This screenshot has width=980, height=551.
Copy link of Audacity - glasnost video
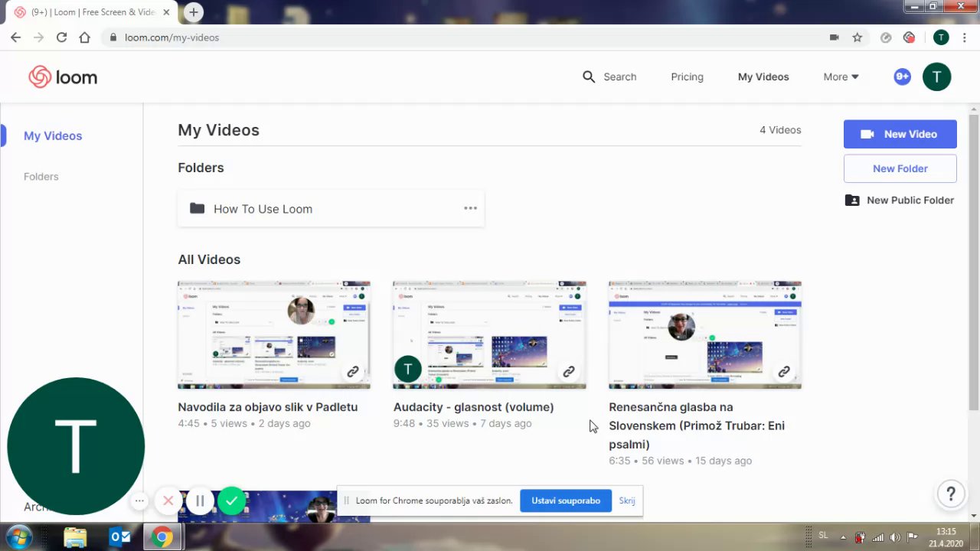coord(569,372)
